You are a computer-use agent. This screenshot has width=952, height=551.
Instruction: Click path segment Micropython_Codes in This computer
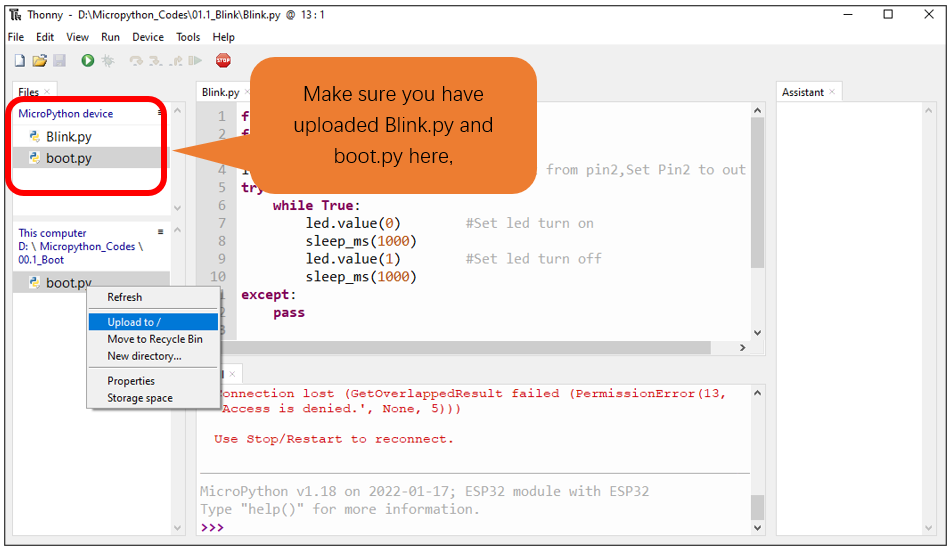(87, 246)
